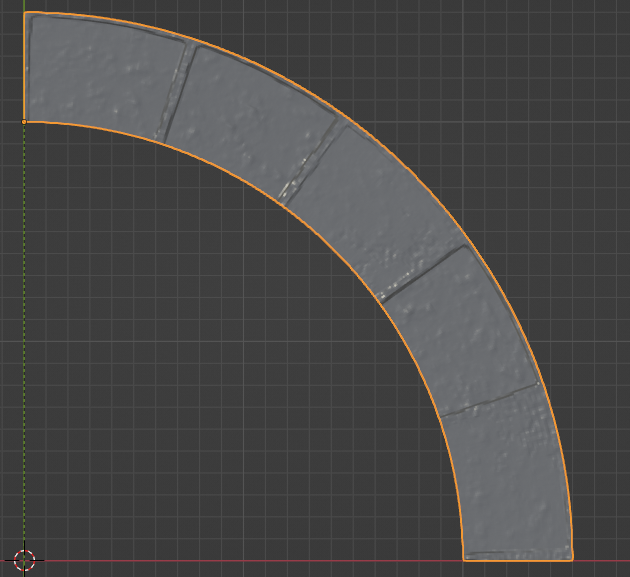Click the arch's bottom inner corner on red axis
Image resolution: width=630 pixels, height=577 pixels.
click(x=463, y=560)
